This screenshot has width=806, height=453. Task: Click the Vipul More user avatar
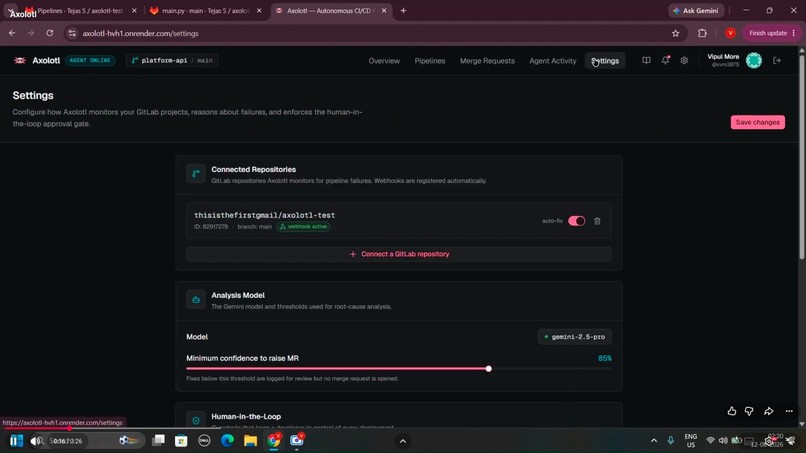pos(754,61)
